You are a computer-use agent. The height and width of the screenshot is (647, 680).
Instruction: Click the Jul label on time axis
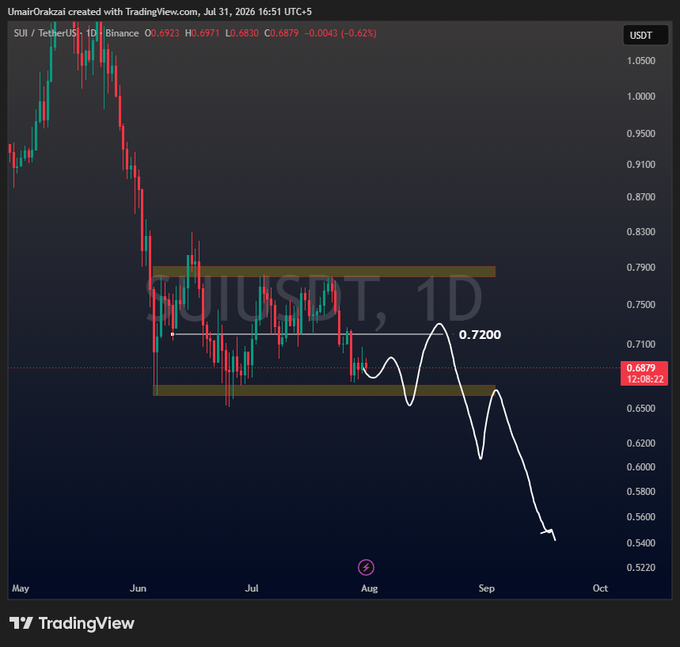tap(252, 588)
